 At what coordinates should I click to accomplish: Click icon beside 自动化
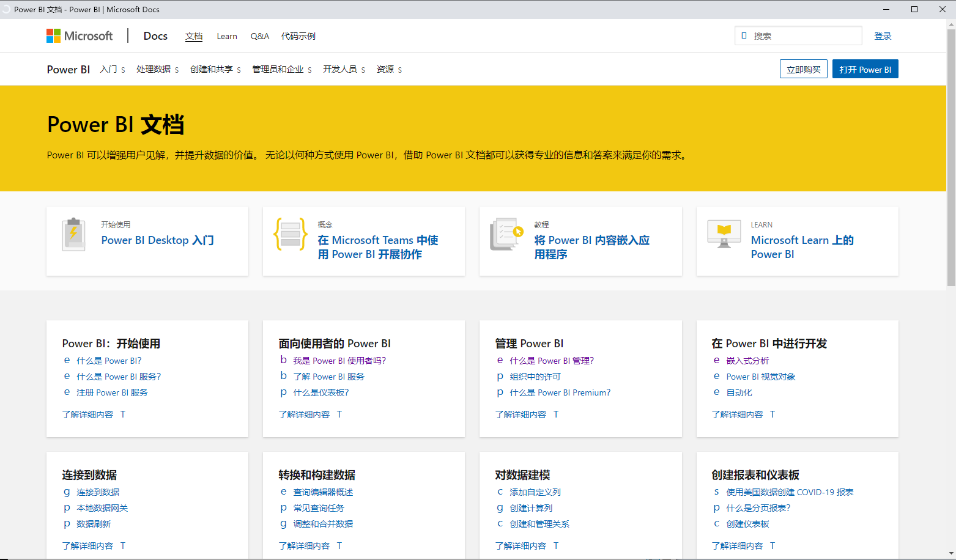[717, 392]
